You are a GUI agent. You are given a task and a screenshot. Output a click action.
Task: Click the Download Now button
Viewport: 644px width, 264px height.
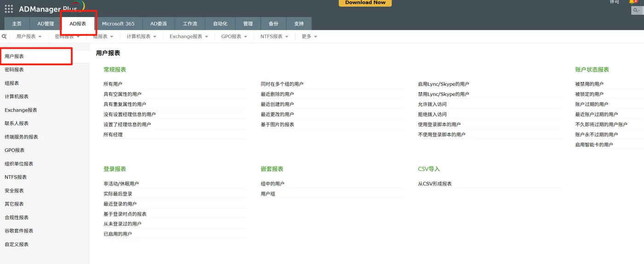(365, 3)
